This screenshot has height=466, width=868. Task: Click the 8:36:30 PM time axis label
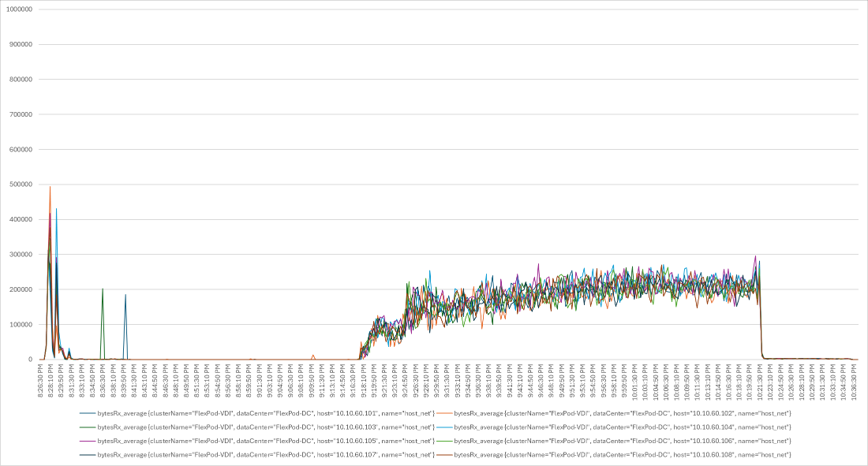(103, 379)
